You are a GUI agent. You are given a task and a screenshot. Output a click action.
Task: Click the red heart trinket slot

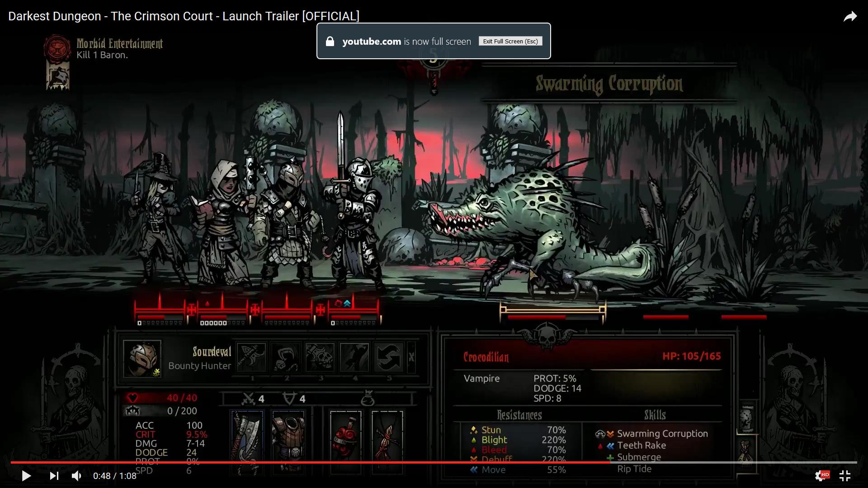(345, 443)
